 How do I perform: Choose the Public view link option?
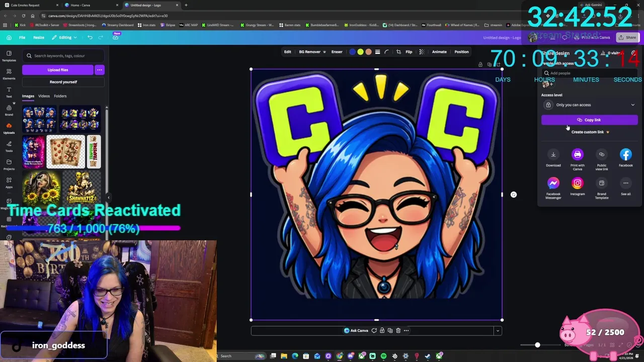(601, 159)
